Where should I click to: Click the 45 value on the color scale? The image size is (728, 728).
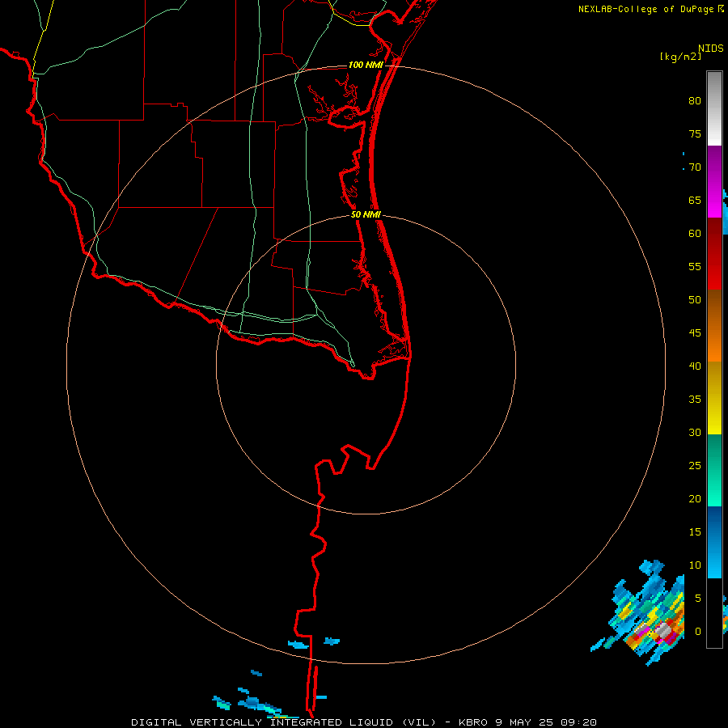pyautogui.click(x=695, y=333)
